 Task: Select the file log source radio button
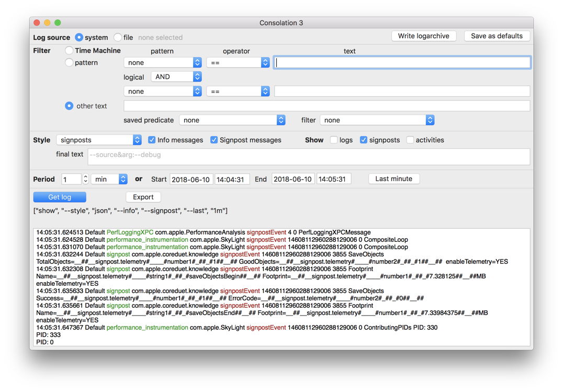[x=118, y=38]
